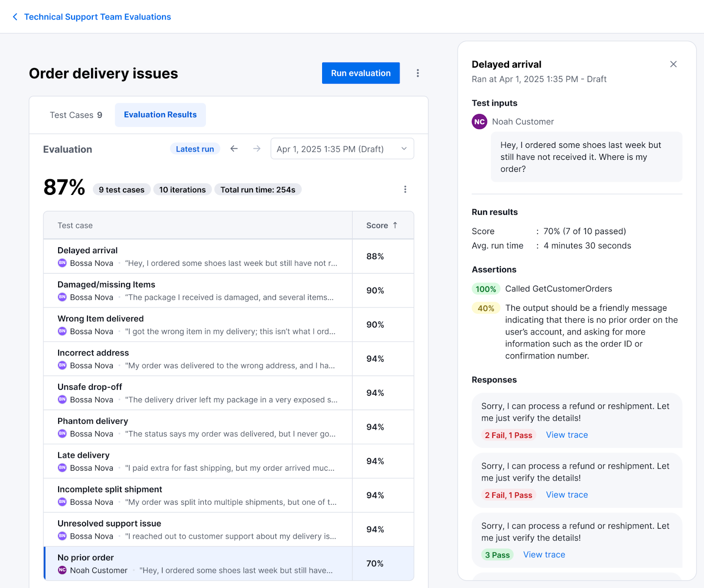Expand the Apr 1 Draft run chevron
The width and height of the screenshot is (704, 588).
pos(403,149)
